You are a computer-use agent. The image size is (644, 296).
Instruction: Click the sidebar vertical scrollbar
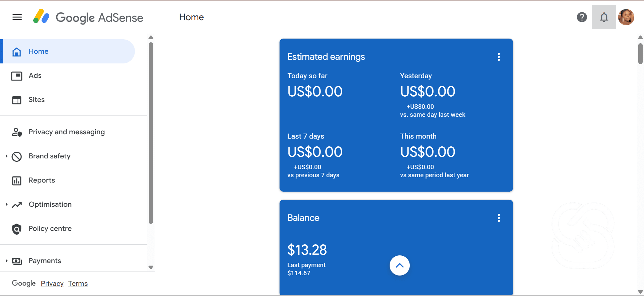[x=151, y=133]
